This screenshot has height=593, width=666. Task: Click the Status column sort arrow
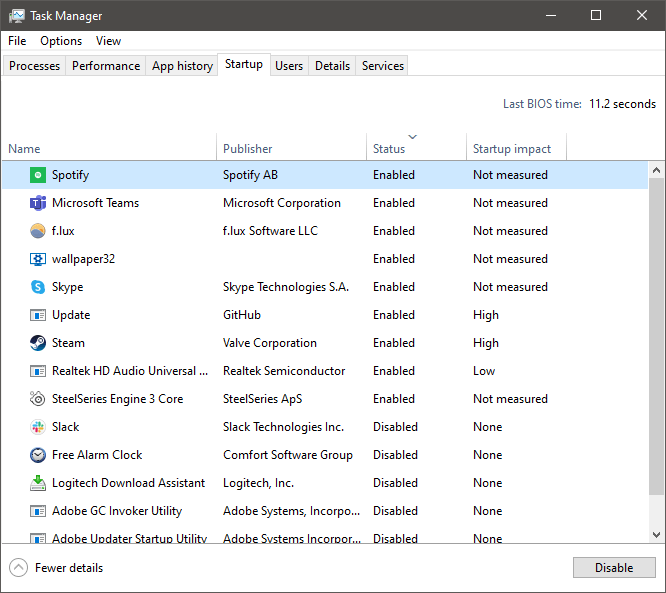pyautogui.click(x=412, y=137)
